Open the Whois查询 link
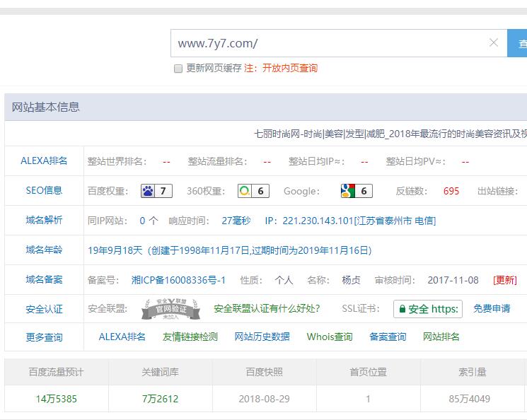This screenshot has width=527, height=420. tap(330, 337)
